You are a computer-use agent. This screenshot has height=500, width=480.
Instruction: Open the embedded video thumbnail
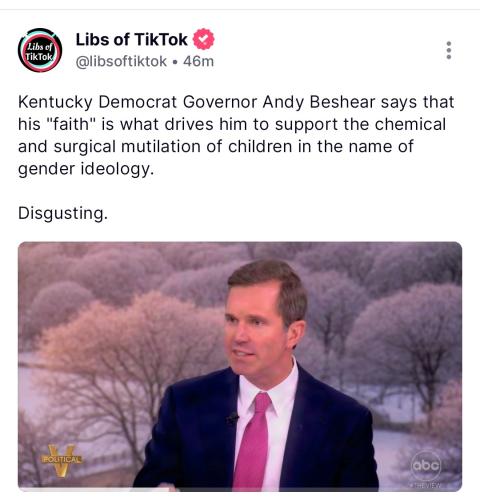tap(240, 366)
